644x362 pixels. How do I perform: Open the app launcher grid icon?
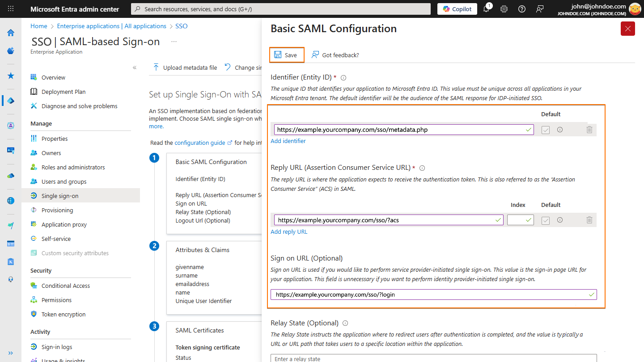[x=10, y=9]
